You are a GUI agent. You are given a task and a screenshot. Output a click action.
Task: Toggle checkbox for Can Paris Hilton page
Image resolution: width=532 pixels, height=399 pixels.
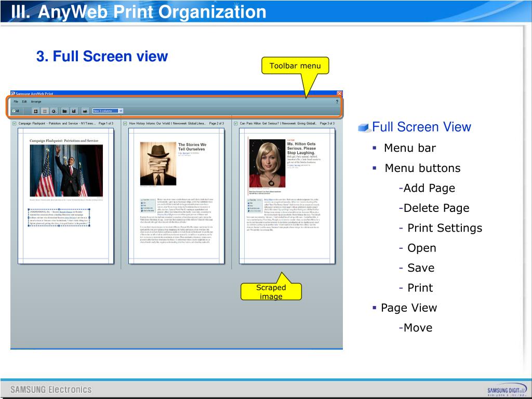point(236,124)
